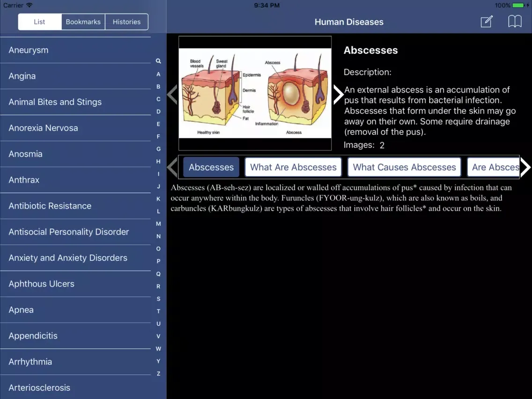The image size is (532, 399).
Task: Open Aphthous Ulcers entry
Action: click(75, 284)
